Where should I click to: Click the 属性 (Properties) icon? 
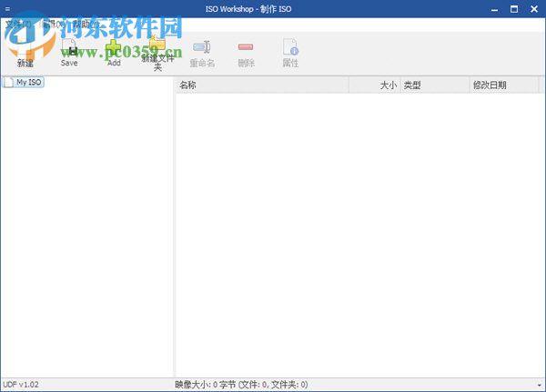290,47
